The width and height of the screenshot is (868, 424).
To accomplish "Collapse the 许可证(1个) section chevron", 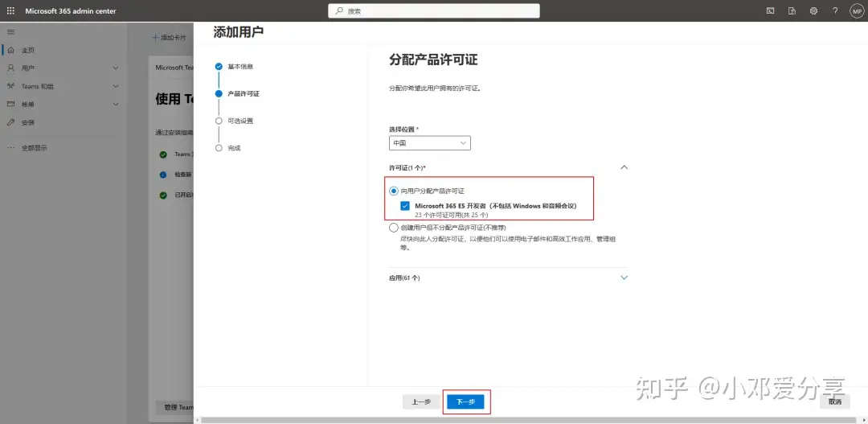I will [624, 167].
